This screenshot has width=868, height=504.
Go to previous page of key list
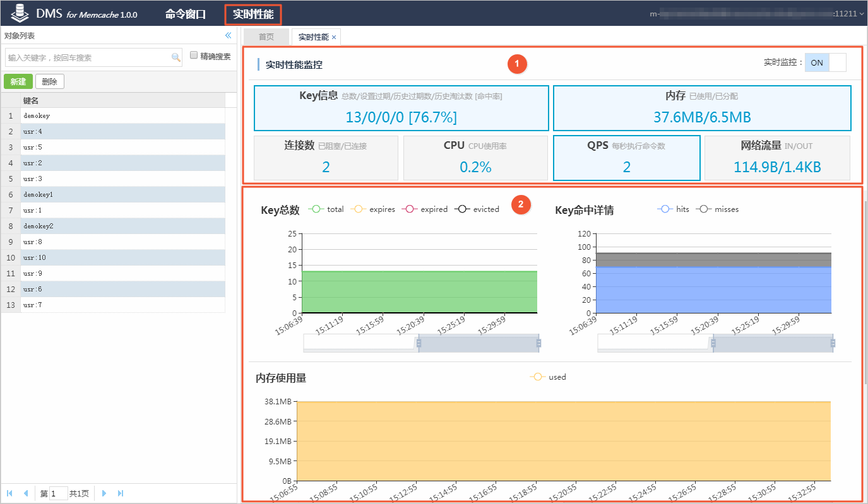pos(25,493)
